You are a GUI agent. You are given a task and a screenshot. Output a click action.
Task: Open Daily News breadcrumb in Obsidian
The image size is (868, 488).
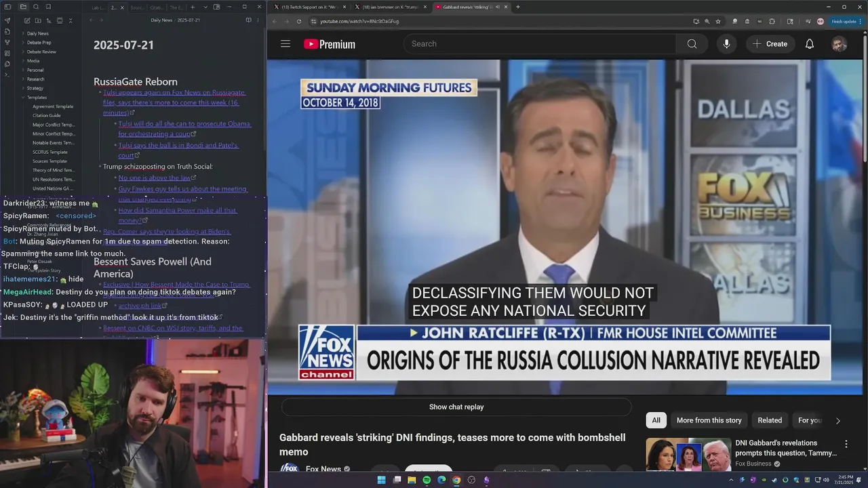(x=161, y=20)
